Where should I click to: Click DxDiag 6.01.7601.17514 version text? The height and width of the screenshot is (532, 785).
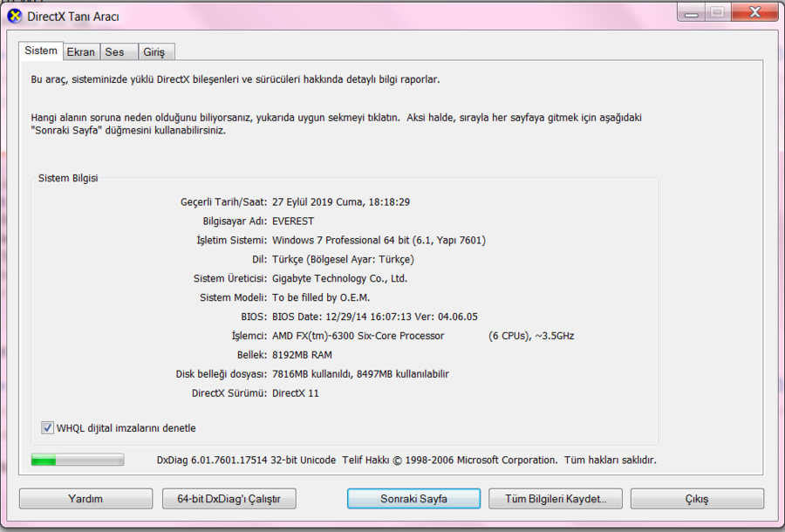tap(246, 460)
